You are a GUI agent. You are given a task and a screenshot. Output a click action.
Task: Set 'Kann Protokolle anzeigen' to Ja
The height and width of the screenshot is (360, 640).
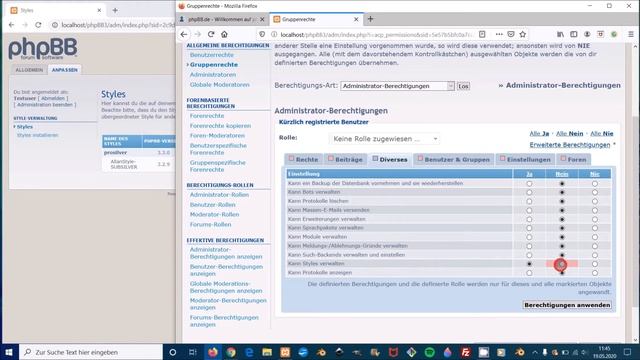pos(529,273)
